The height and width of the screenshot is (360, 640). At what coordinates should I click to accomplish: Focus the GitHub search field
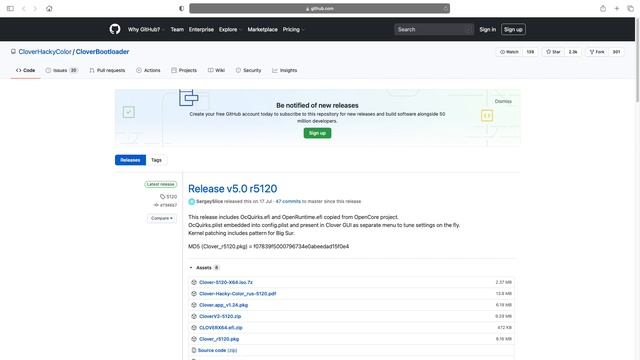coord(434,29)
